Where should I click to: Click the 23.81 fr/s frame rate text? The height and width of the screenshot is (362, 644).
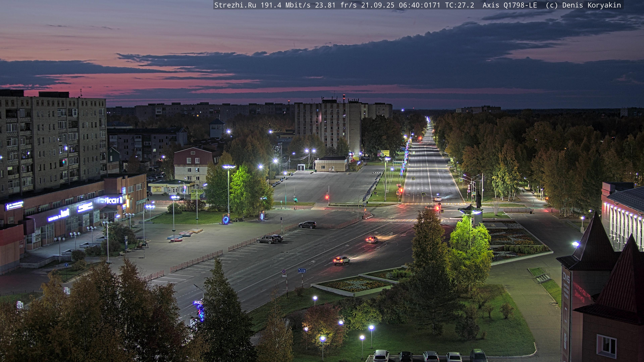point(335,5)
